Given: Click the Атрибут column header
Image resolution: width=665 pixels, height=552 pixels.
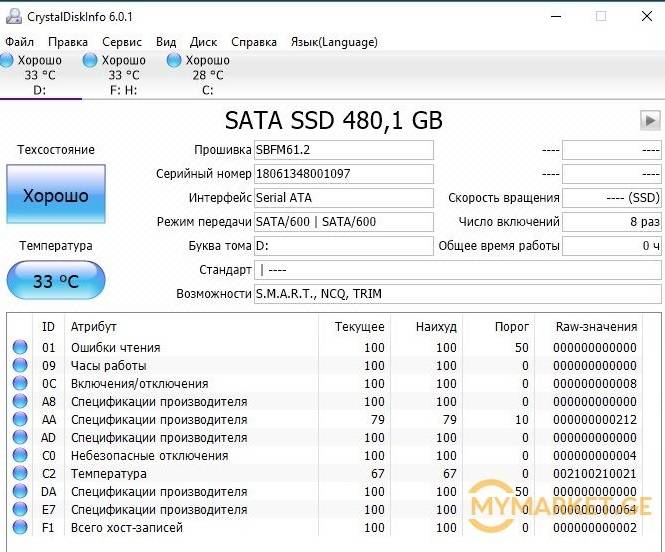Looking at the screenshot, I should pos(191,327).
